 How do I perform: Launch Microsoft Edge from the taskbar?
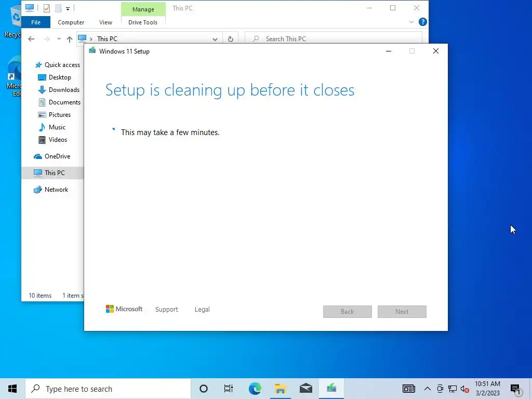click(x=255, y=389)
